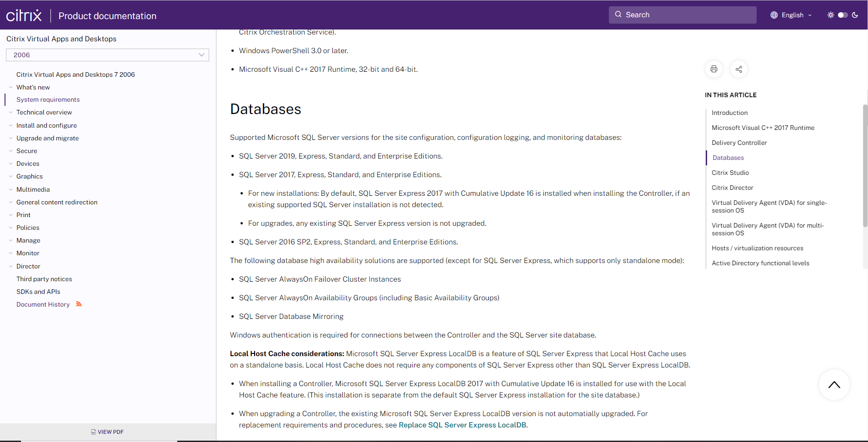This screenshot has width=868, height=442.
Task: Open Citrix Virtual Apps and Desktops 7 2006 page
Action: click(x=75, y=74)
